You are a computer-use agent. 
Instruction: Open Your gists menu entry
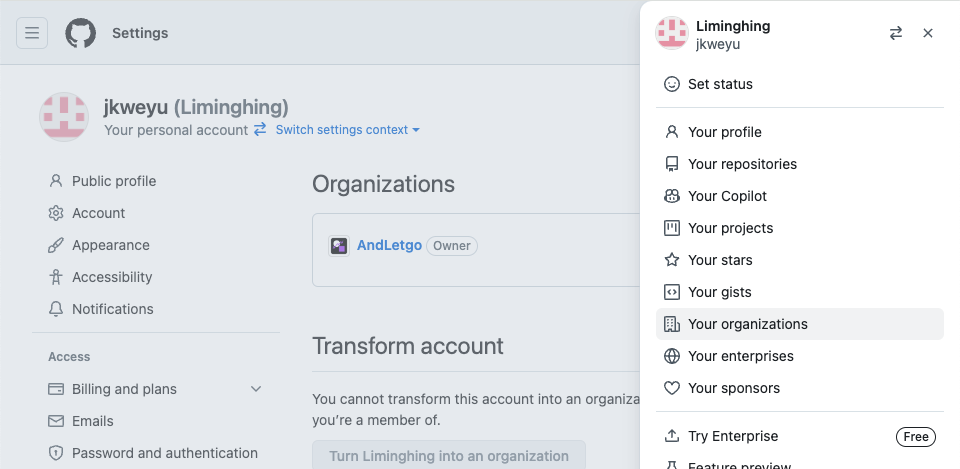tap(800, 292)
